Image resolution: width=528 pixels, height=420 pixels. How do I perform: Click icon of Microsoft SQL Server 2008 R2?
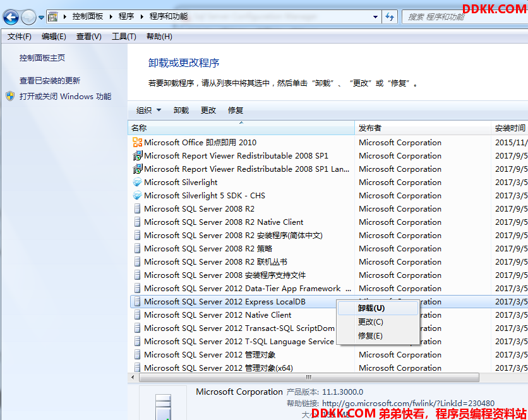pos(138,209)
